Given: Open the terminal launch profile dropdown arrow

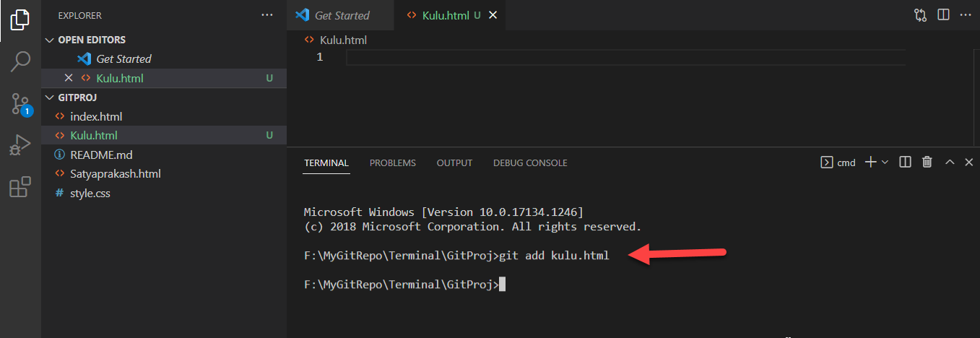Looking at the screenshot, I should pos(885,162).
